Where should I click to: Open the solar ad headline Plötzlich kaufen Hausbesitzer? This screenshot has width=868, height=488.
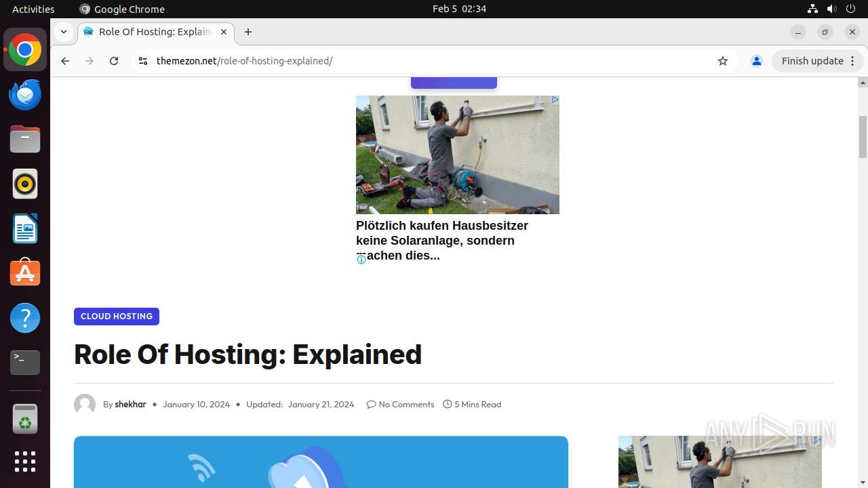442,241
